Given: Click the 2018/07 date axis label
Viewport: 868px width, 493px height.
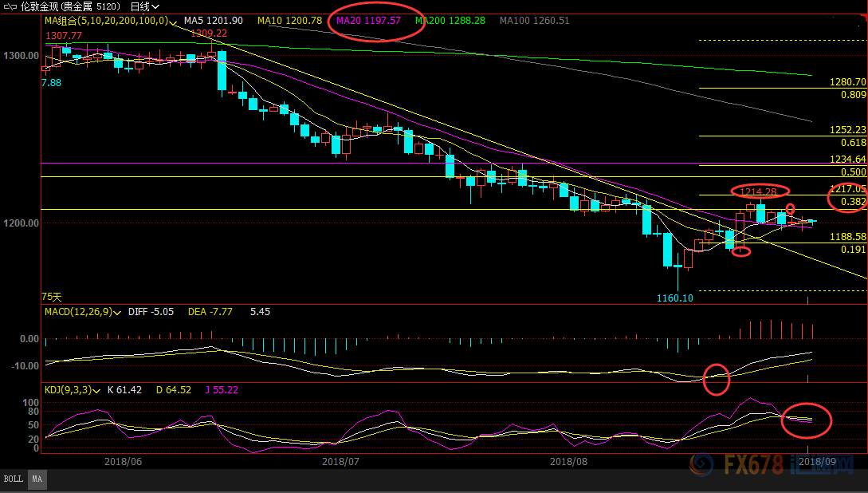Looking at the screenshot, I should [341, 461].
